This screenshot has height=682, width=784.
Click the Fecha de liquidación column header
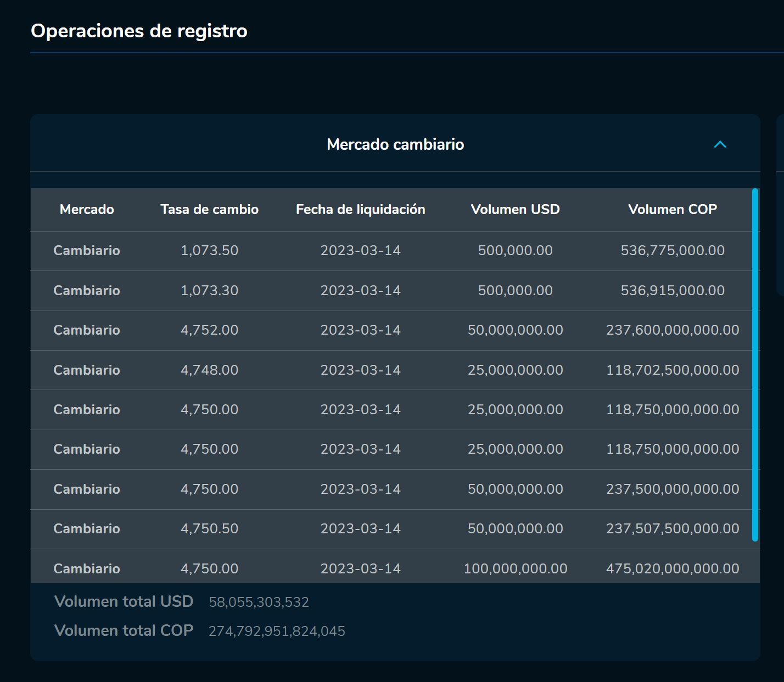[x=361, y=209]
